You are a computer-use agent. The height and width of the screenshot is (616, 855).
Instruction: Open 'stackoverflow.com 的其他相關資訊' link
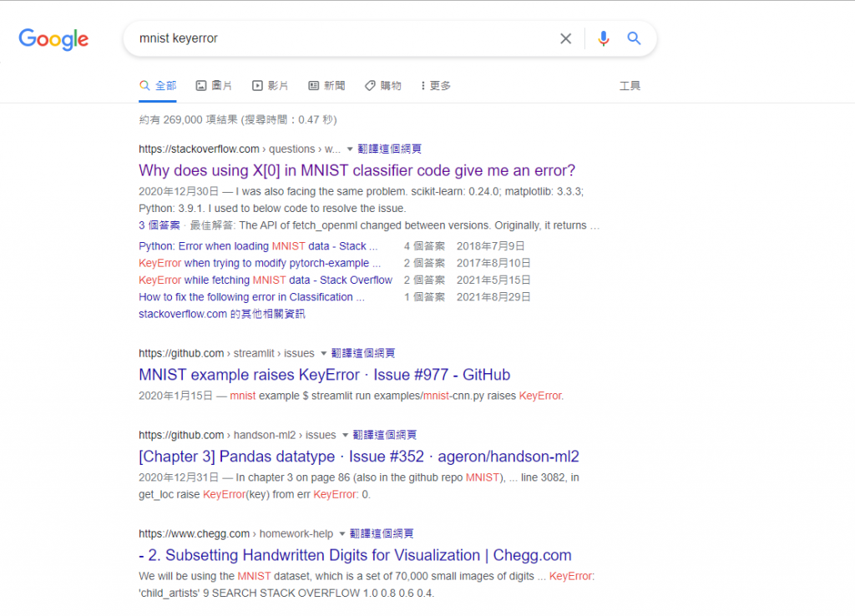[222, 314]
